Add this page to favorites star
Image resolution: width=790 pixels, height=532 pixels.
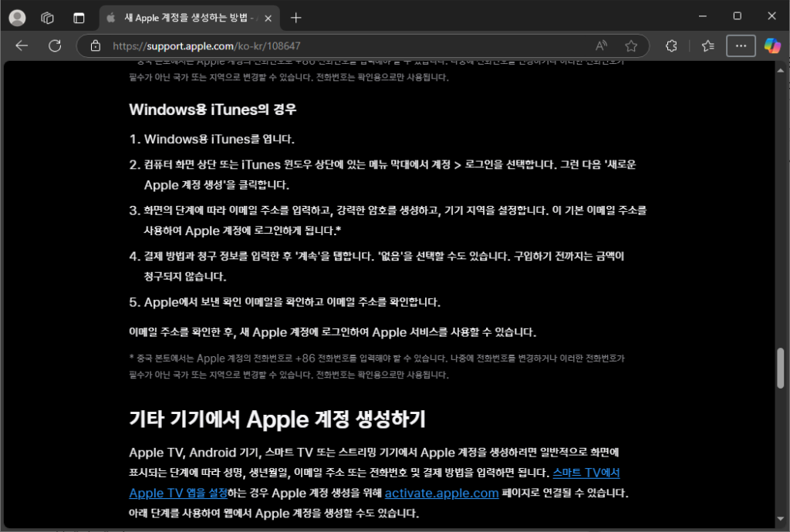(x=631, y=45)
